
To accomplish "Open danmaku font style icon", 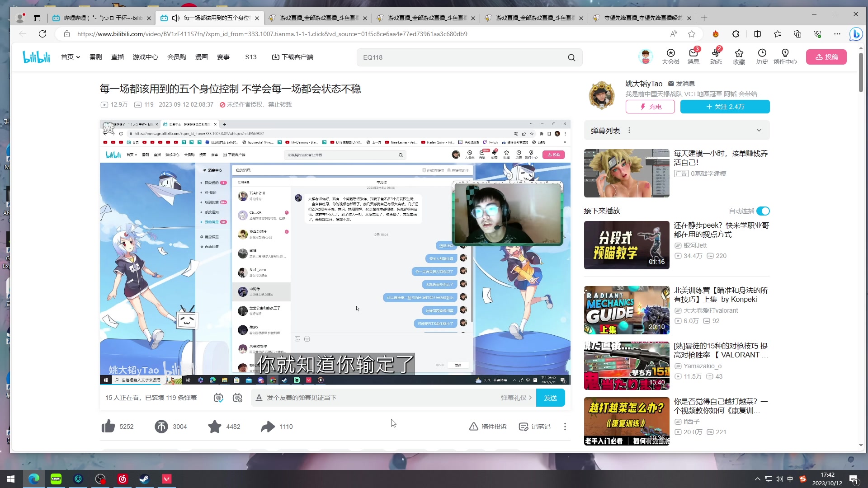I will (259, 398).
